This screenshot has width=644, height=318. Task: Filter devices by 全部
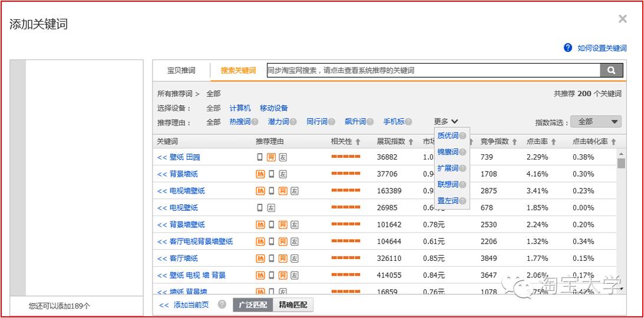tap(213, 108)
